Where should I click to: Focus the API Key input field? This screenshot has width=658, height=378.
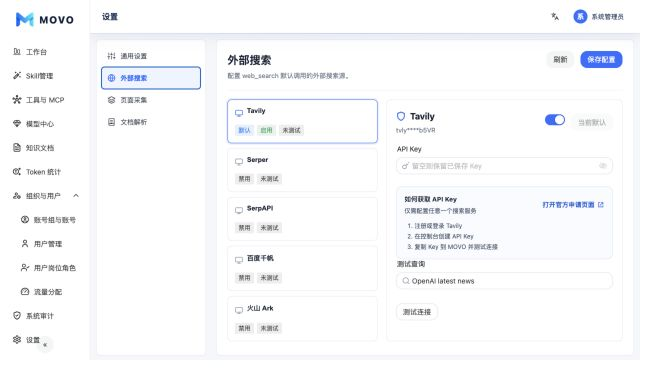[504, 166]
